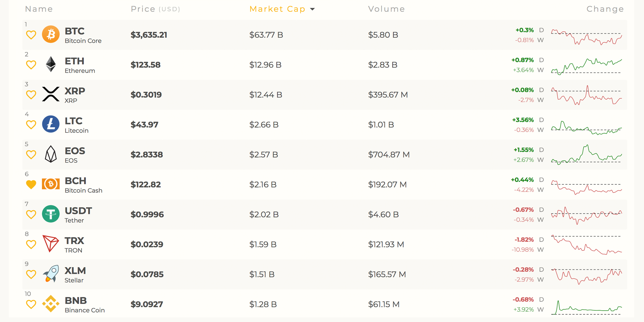The image size is (644, 322).
Task: Click the Tether green logo icon
Action: (x=51, y=214)
